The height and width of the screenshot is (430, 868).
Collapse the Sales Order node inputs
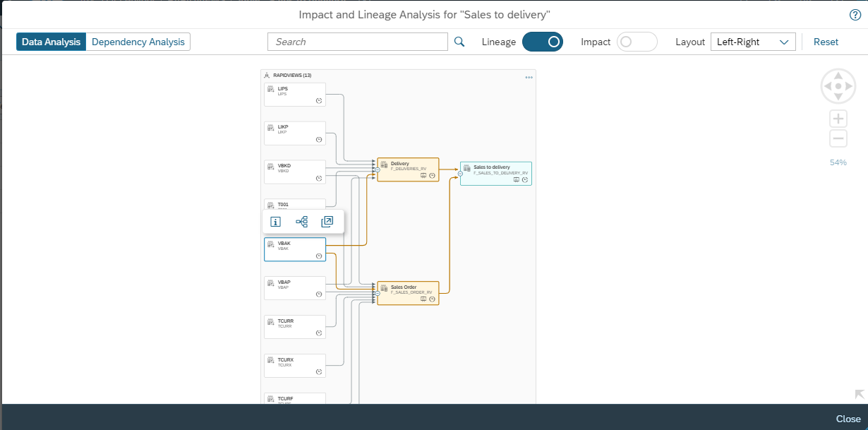pos(377,293)
